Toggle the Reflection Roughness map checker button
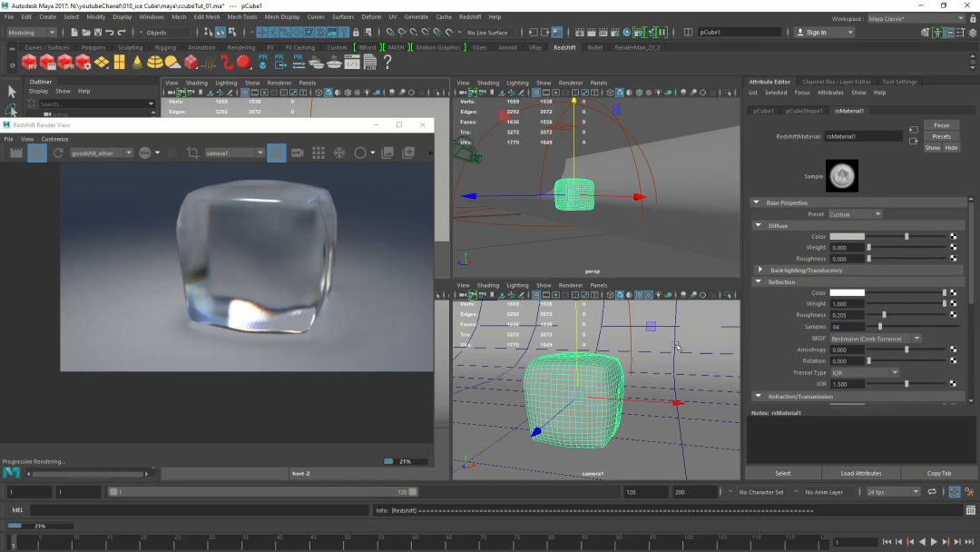Screen dimensions: 980x552 [954, 315]
